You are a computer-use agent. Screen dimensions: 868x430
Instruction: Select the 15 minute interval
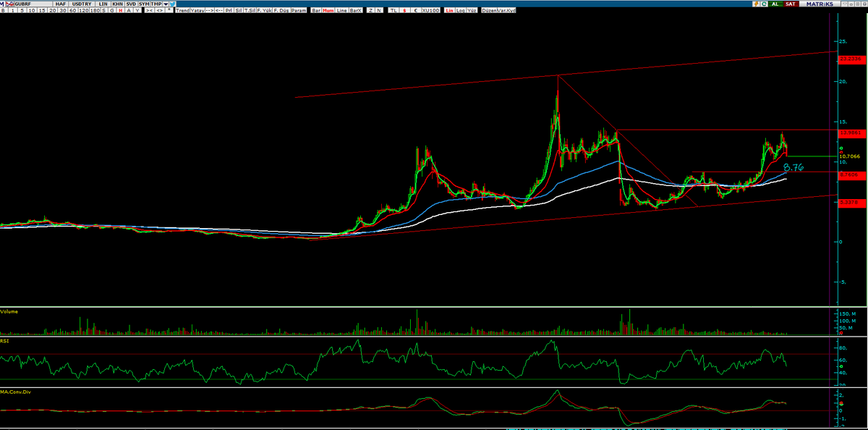(42, 11)
